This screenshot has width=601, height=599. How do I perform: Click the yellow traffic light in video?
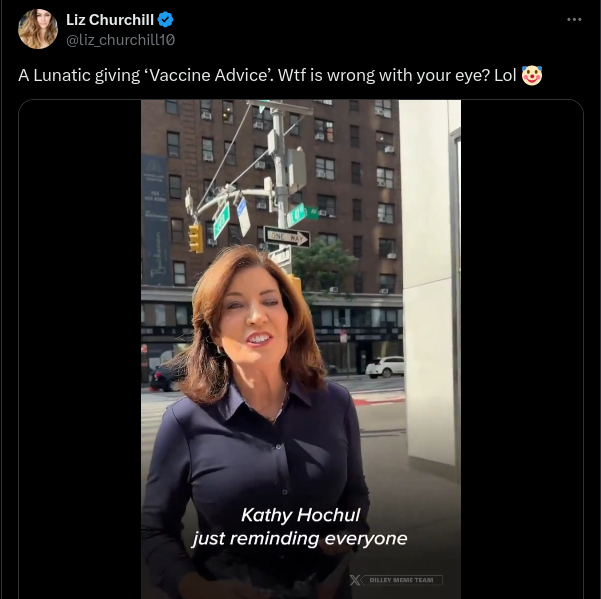[x=195, y=238]
